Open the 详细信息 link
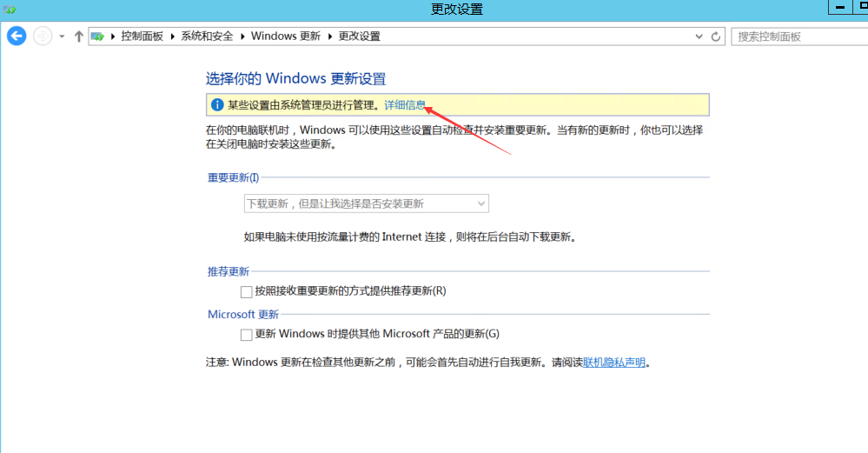This screenshot has height=453, width=868. (x=405, y=104)
